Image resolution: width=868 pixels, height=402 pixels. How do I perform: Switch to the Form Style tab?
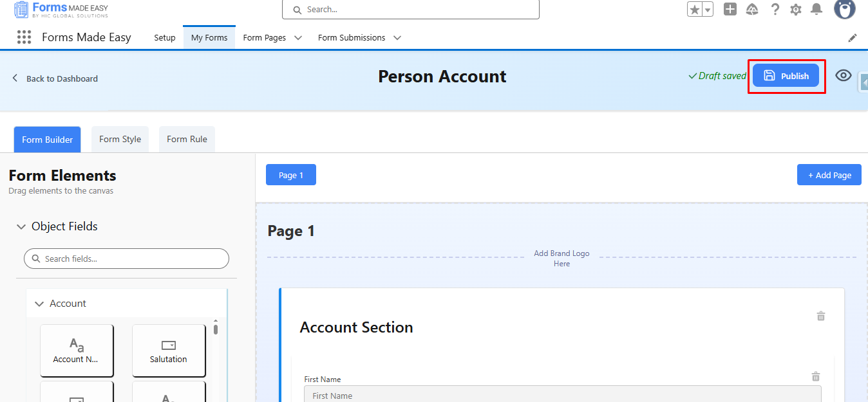[120, 139]
